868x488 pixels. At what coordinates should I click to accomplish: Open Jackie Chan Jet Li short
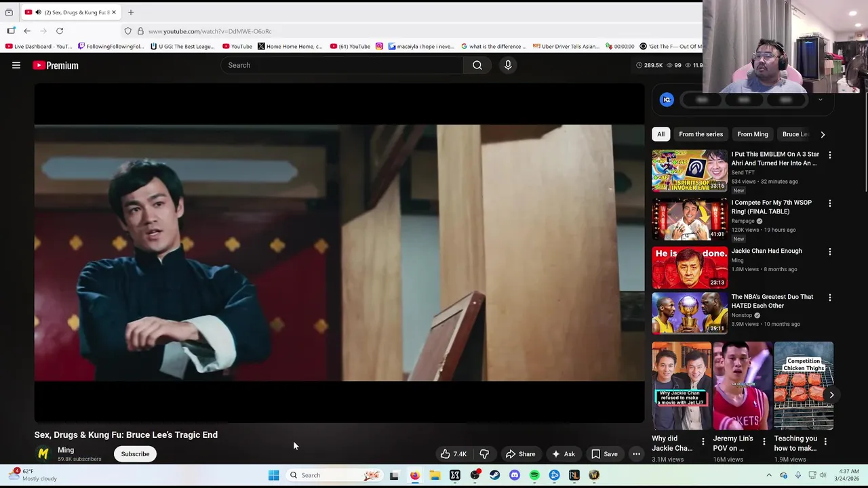tap(682, 386)
